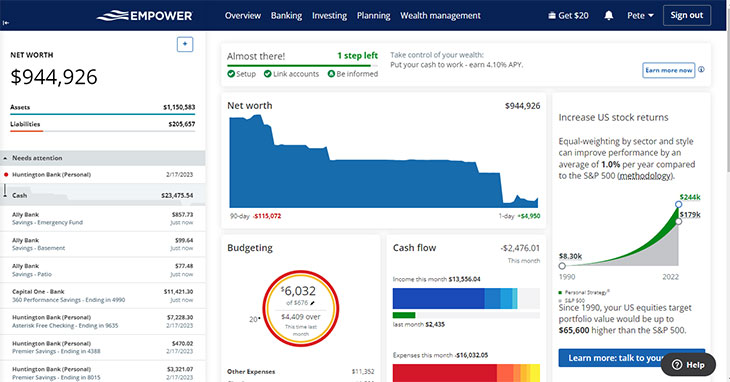Open the Pete user dropdown

pos(640,15)
